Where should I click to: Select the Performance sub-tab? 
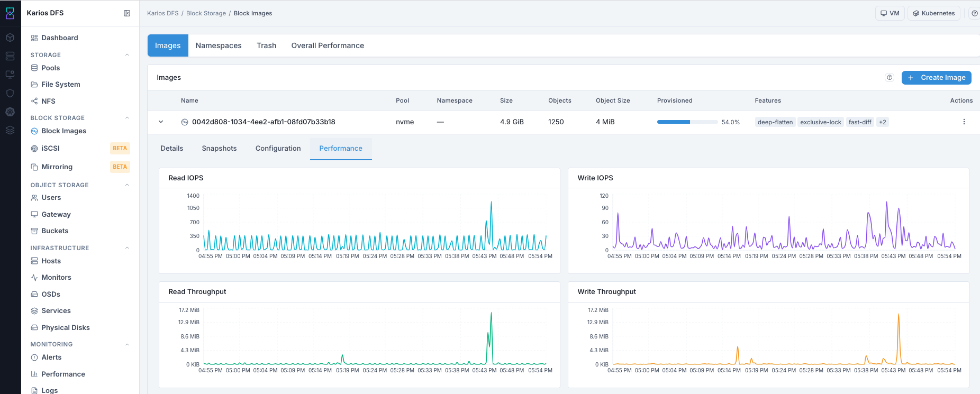click(x=341, y=149)
